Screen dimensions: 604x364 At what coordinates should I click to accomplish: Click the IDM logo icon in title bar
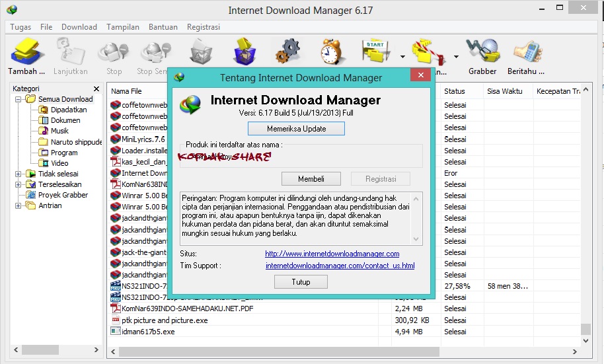coord(12,10)
